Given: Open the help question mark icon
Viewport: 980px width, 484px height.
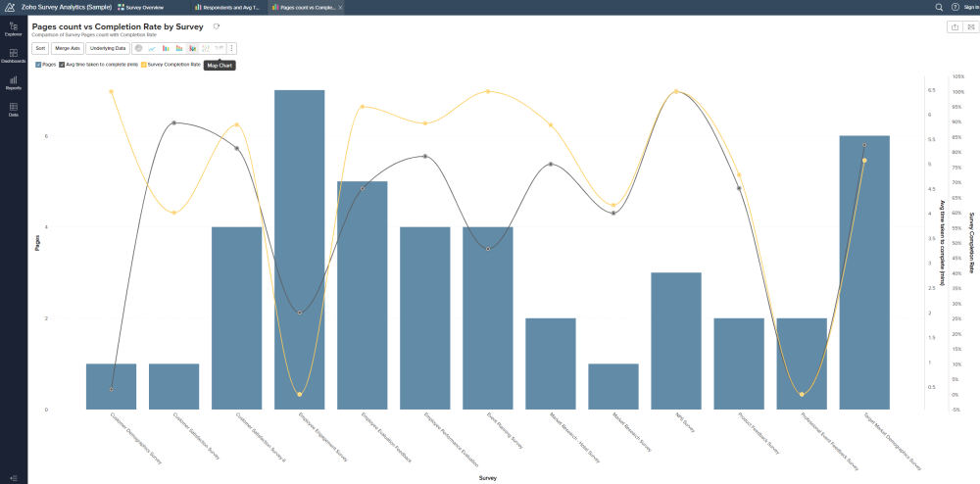Looking at the screenshot, I should pyautogui.click(x=955, y=7).
